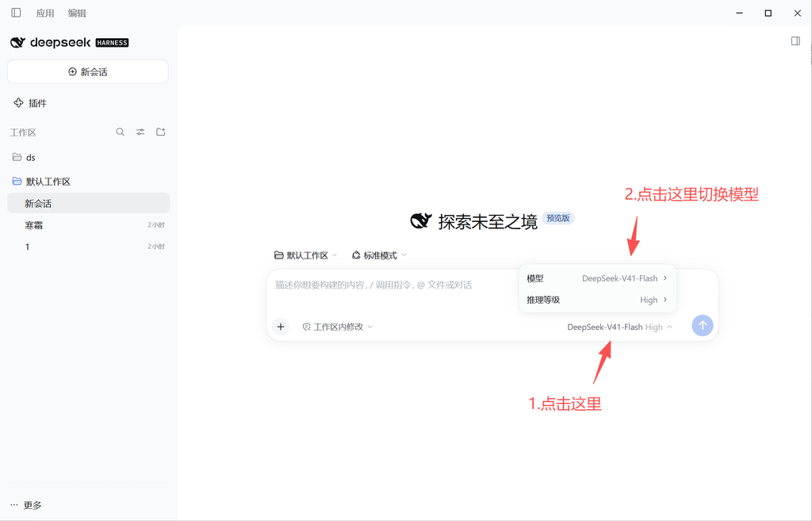The height and width of the screenshot is (521, 812).
Task: Add a new workspace folder icon
Action: (160, 132)
